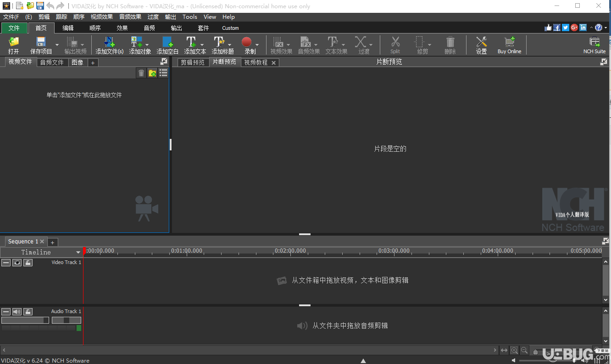Open 设置 settings tools icon
The image size is (611, 364).
[x=481, y=42]
